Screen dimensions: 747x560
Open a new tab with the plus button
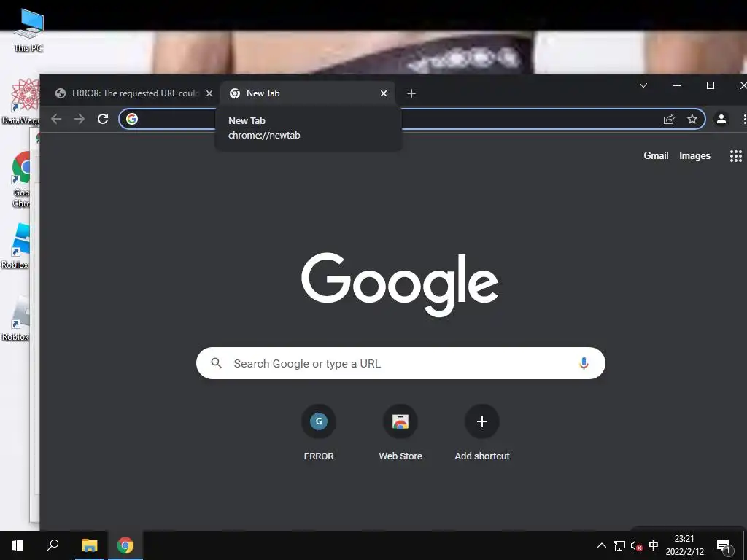411,93
